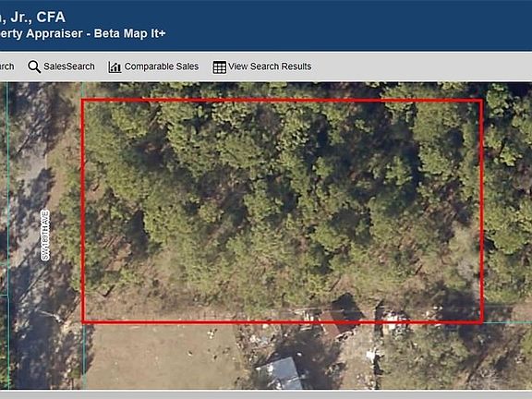
Task: Open the Comparable Sales chart icon
Action: click(115, 67)
